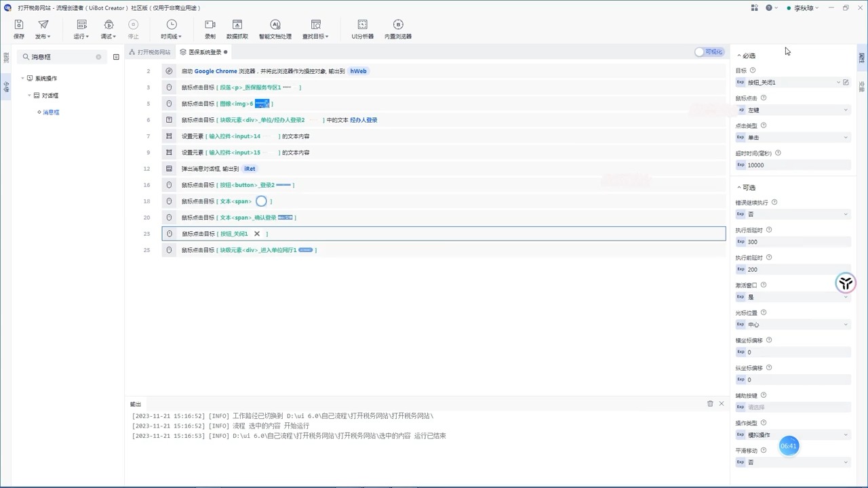868x488 pixels.
Task: Select the 医保系统登录 tab
Action: tap(203, 52)
